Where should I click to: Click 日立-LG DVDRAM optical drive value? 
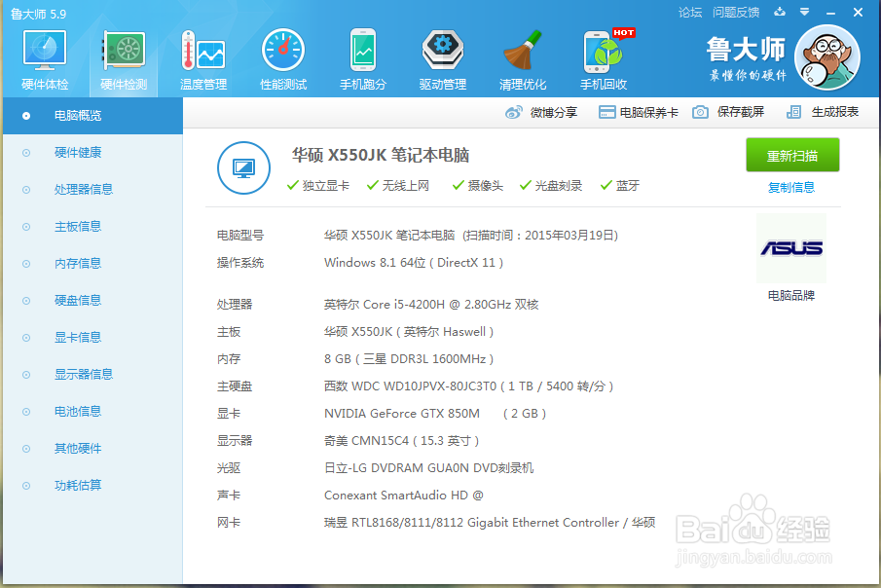(x=428, y=467)
